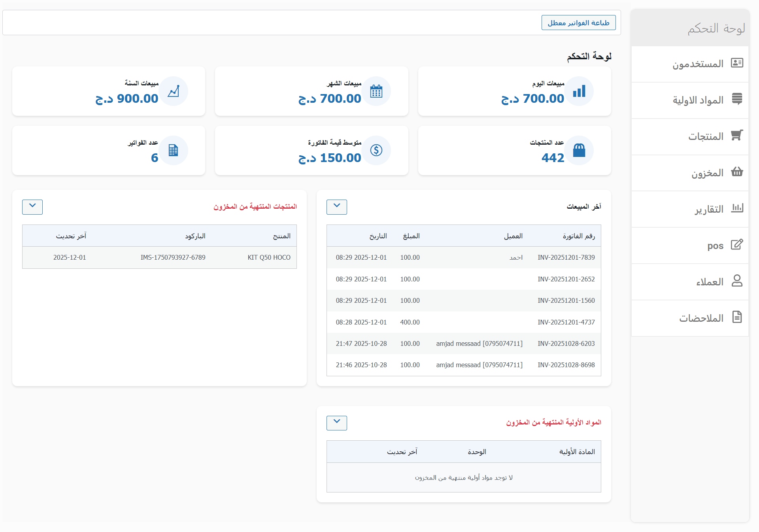Click the POS edit pencil icon
Screen dimensions: 759x532
point(737,244)
